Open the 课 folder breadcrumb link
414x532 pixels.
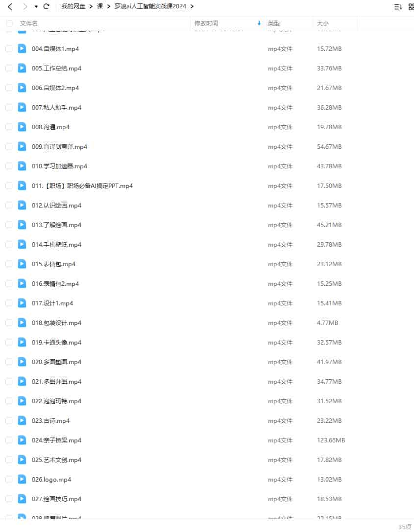100,6
